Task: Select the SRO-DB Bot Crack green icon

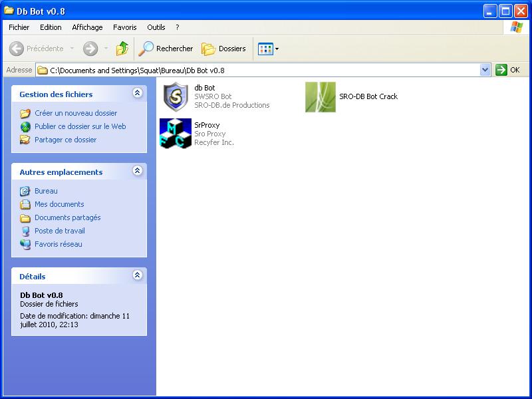Action: [321, 96]
